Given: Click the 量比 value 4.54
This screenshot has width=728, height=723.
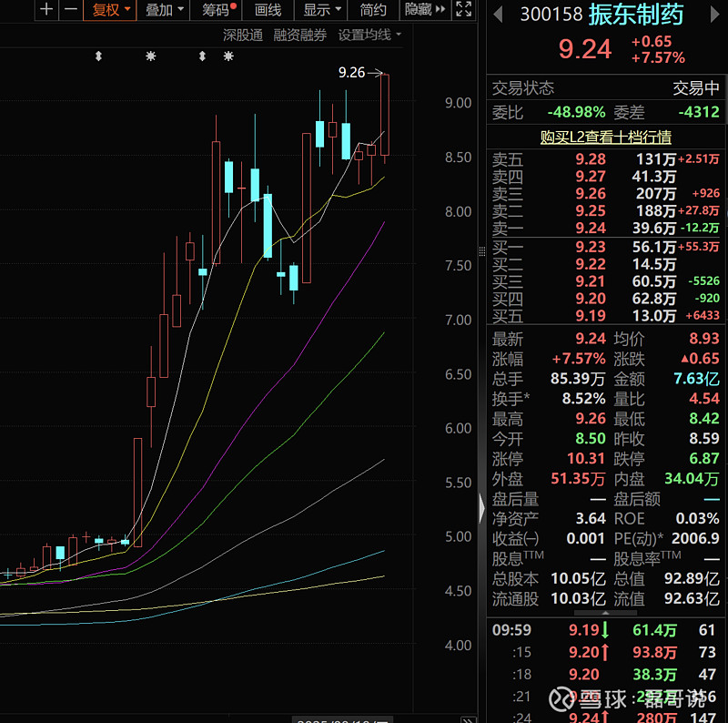Looking at the screenshot, I should [703, 399].
